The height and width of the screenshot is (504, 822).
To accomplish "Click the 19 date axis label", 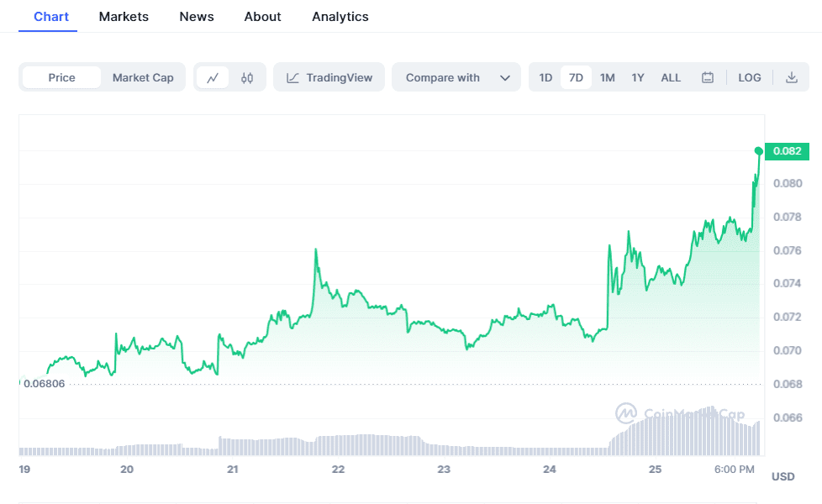I will tap(24, 469).
